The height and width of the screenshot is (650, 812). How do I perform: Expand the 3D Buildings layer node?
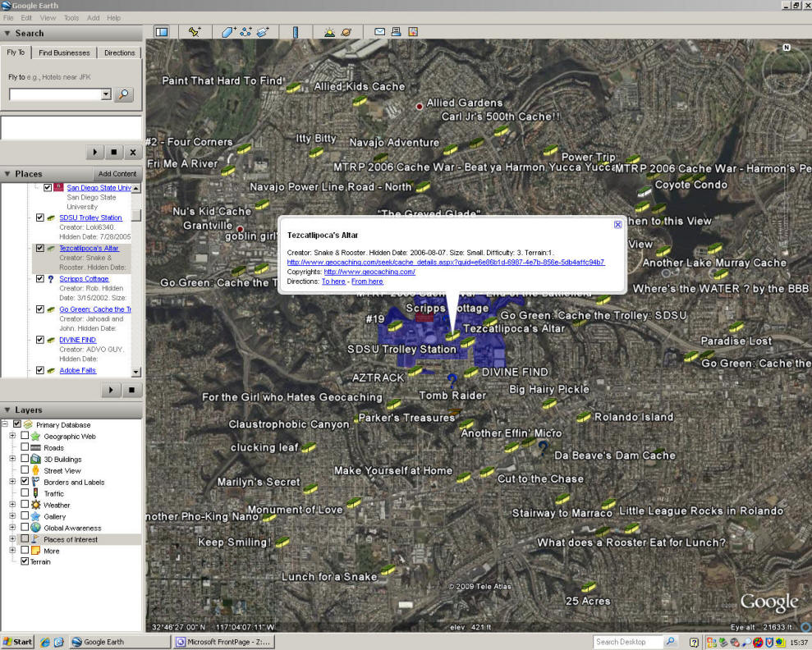pos(12,459)
